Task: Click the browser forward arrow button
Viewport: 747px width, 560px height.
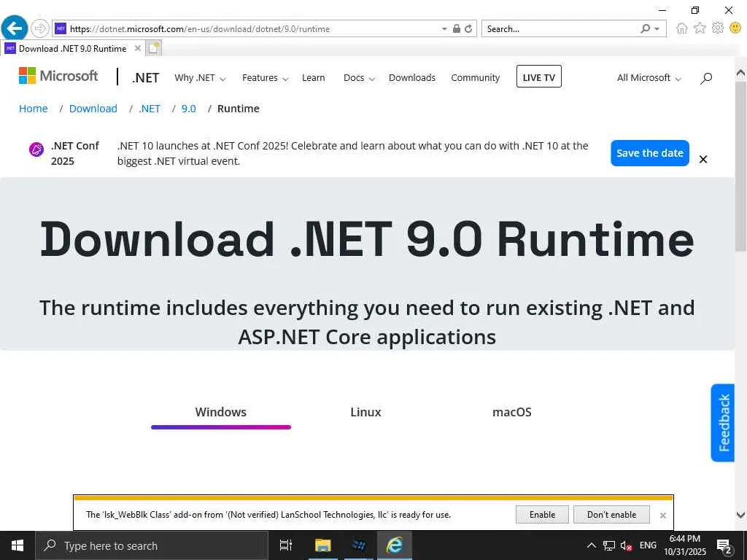Action: pyautogui.click(x=40, y=28)
